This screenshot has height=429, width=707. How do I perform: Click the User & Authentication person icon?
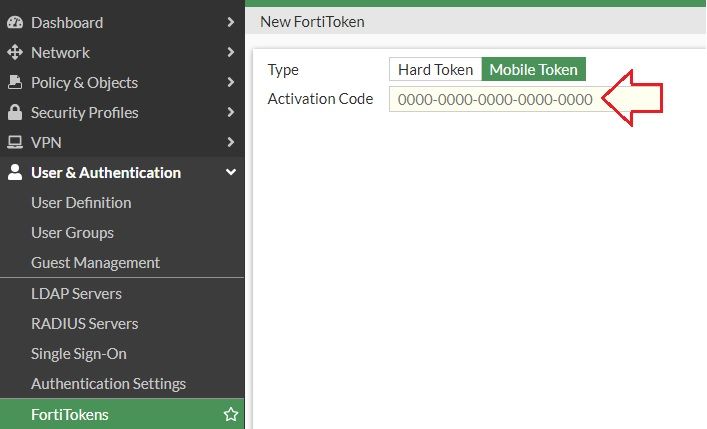pos(15,172)
